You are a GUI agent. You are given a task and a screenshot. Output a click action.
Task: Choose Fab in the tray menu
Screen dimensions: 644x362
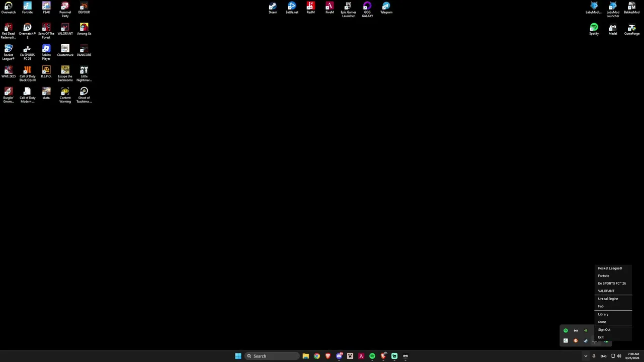pyautogui.click(x=613, y=306)
